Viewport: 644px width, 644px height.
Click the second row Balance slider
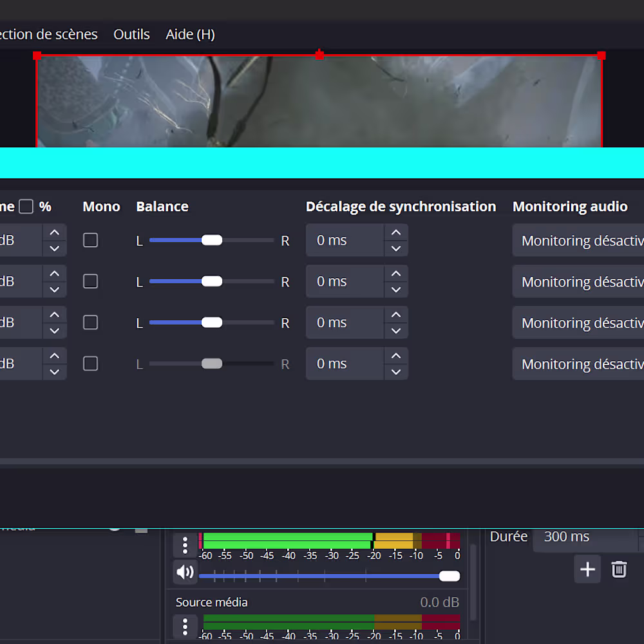click(x=211, y=281)
